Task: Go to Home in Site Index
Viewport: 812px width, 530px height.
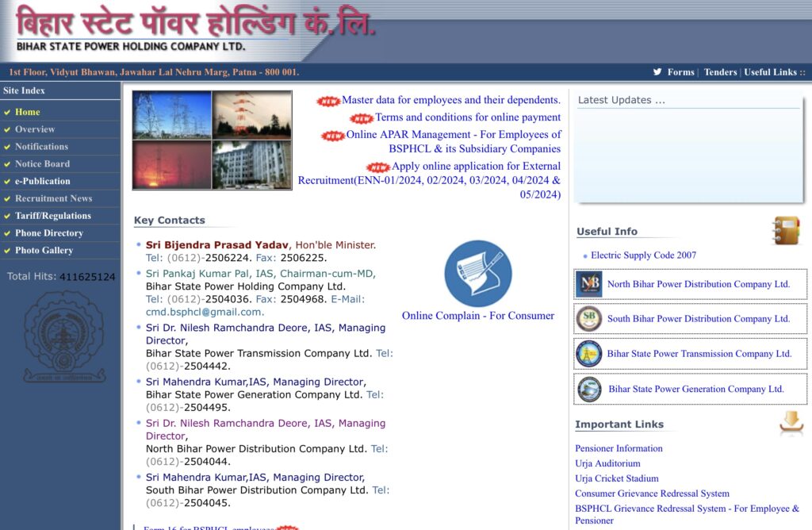Action: tap(28, 112)
